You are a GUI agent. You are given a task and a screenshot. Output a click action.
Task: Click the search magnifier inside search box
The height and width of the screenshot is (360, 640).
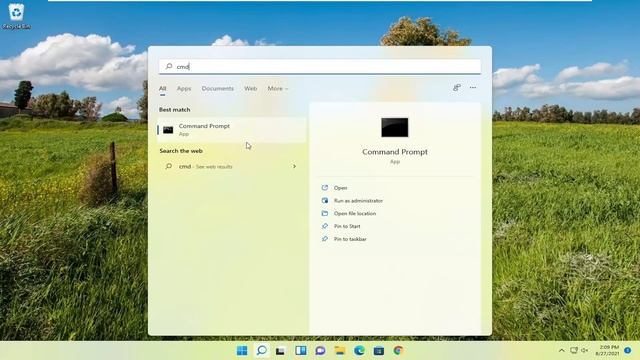[169, 66]
